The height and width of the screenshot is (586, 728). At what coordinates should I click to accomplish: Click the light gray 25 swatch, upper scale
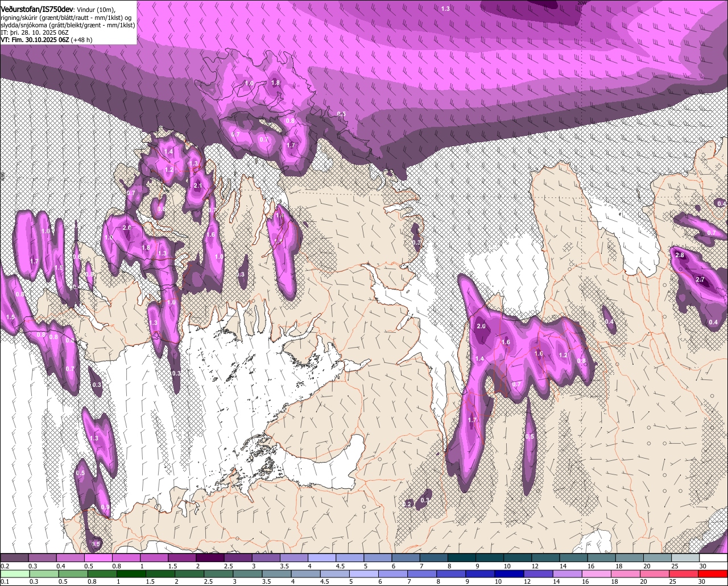pos(685,558)
